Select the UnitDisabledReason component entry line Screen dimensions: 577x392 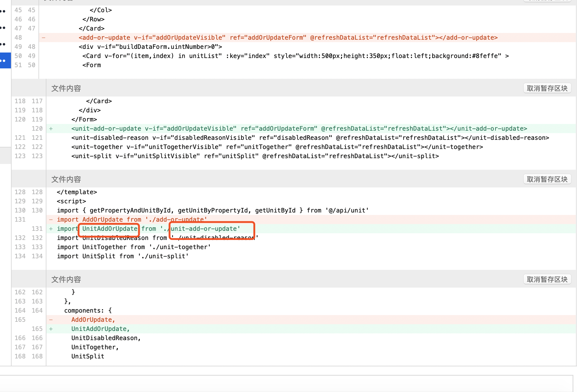[x=106, y=338]
